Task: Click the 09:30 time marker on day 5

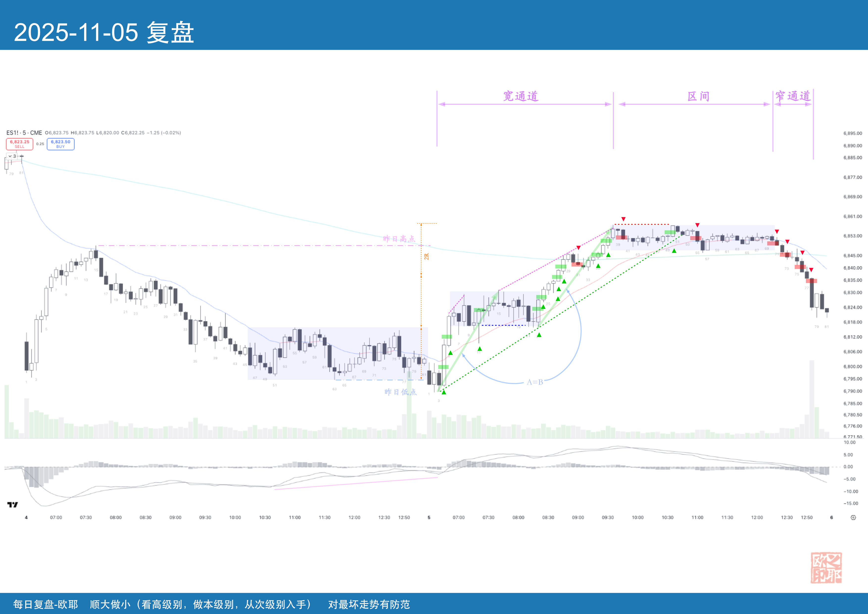Action: (607, 517)
